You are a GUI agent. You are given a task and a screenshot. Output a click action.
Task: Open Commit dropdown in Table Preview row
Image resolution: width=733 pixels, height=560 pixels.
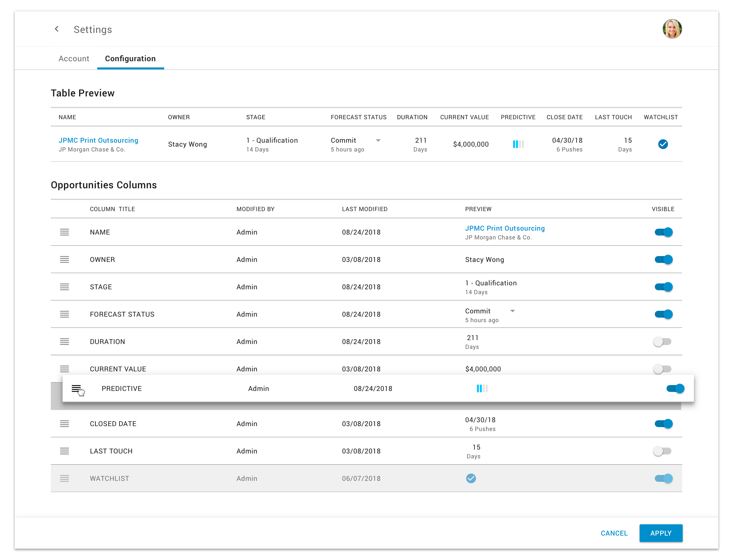coord(378,140)
